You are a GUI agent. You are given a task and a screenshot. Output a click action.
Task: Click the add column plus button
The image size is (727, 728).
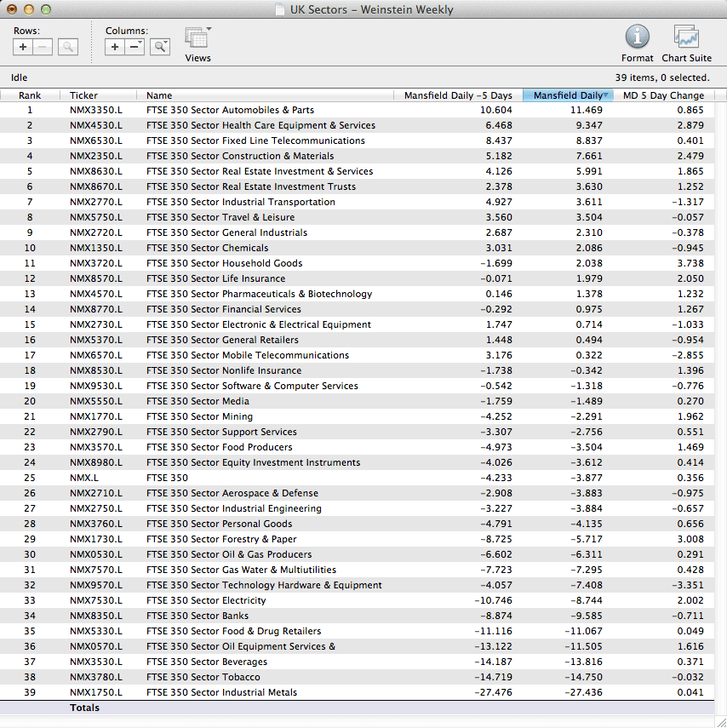pyautogui.click(x=116, y=48)
